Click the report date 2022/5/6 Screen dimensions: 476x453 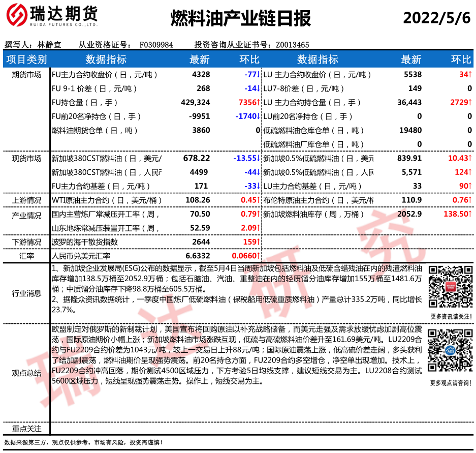pyautogui.click(x=436, y=18)
